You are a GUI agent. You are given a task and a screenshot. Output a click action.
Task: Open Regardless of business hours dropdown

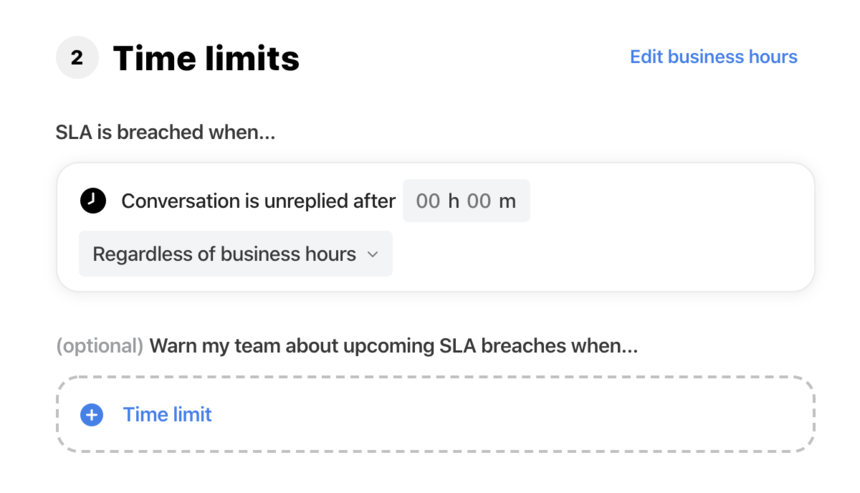tap(236, 254)
